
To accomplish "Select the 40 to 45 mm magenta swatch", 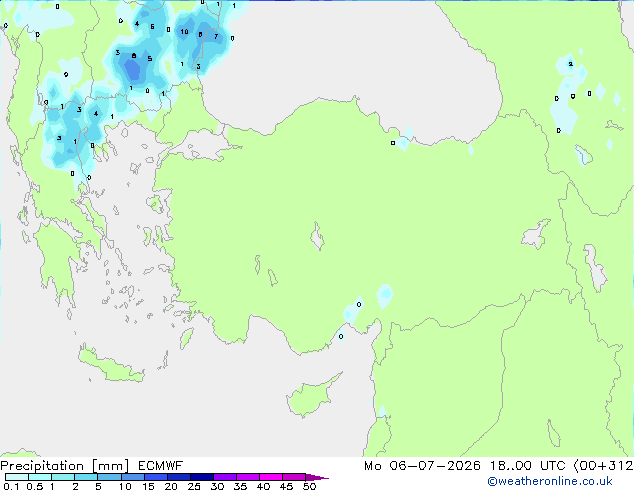I will pyautogui.click(x=271, y=477).
